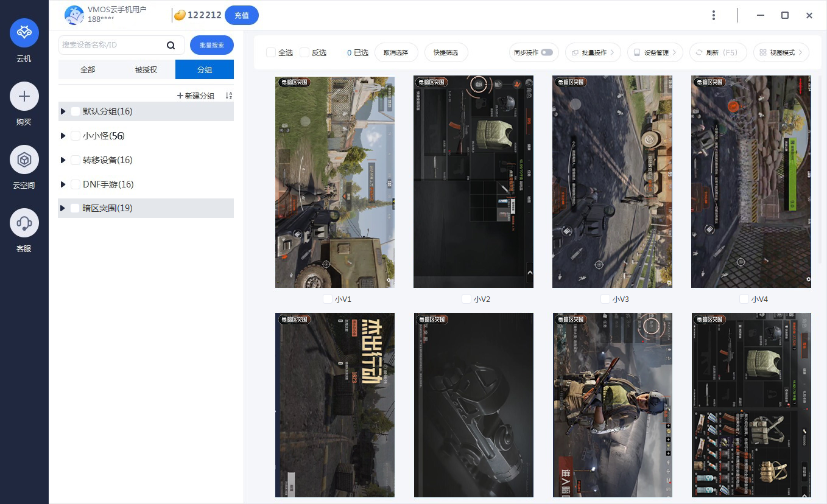
Task: Expand the 转移设备(16) group
Action: tap(63, 160)
